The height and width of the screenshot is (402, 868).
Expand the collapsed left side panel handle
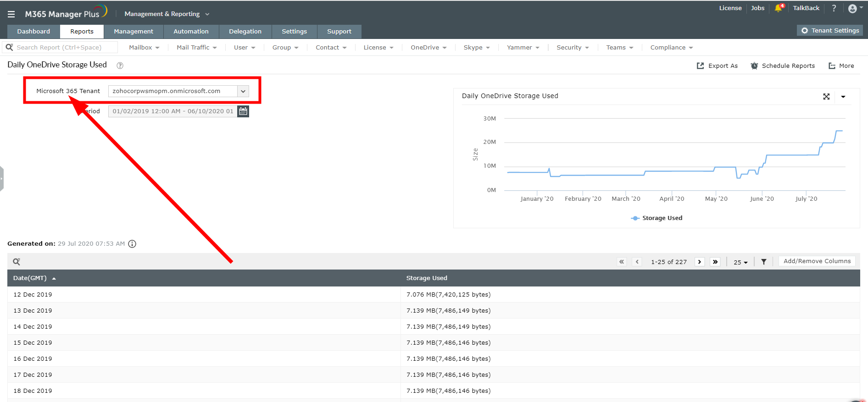pos(2,179)
